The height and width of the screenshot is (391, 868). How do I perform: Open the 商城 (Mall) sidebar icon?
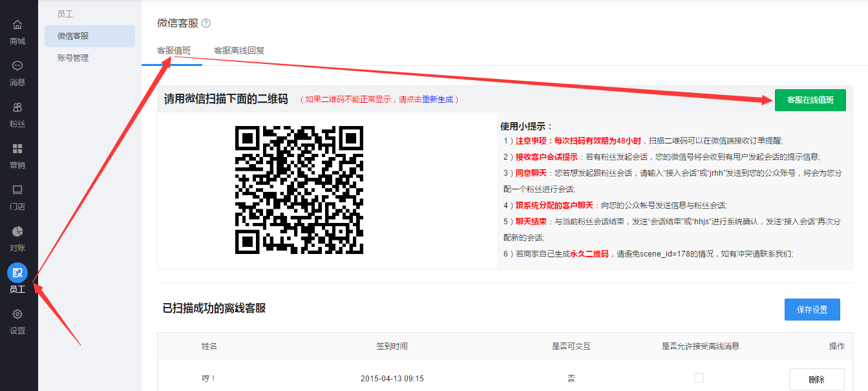tap(17, 25)
